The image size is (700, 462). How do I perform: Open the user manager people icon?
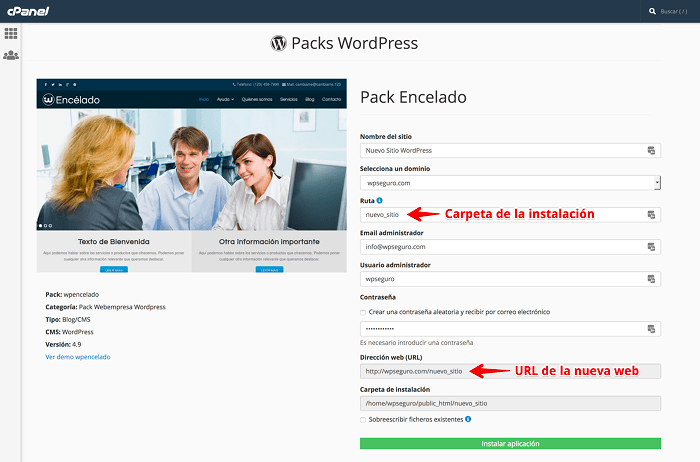(11, 55)
